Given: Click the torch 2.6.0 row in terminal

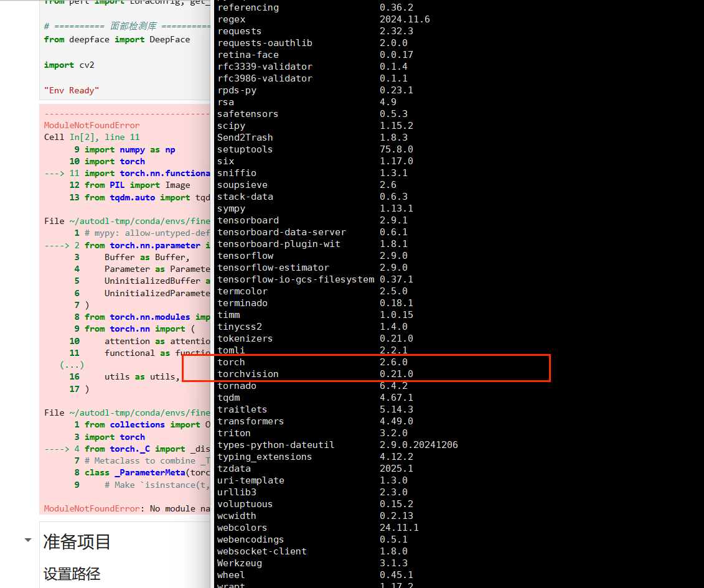Looking at the screenshot, I should coord(312,362).
